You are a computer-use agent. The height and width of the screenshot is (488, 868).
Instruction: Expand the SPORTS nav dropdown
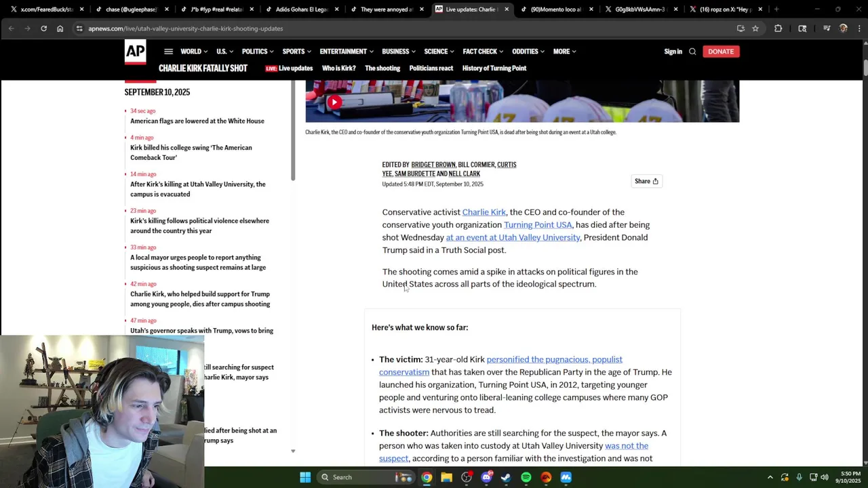pos(297,52)
